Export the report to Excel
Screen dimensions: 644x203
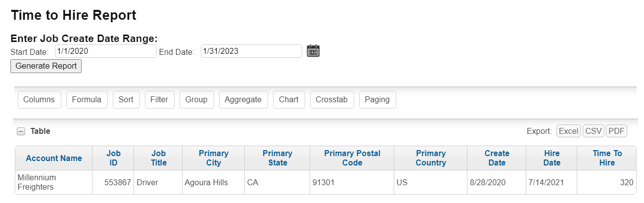[x=568, y=131]
